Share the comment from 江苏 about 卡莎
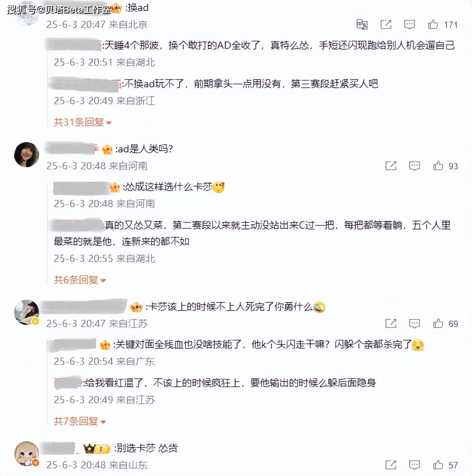Screen dimensions: 472x476 (391, 324)
